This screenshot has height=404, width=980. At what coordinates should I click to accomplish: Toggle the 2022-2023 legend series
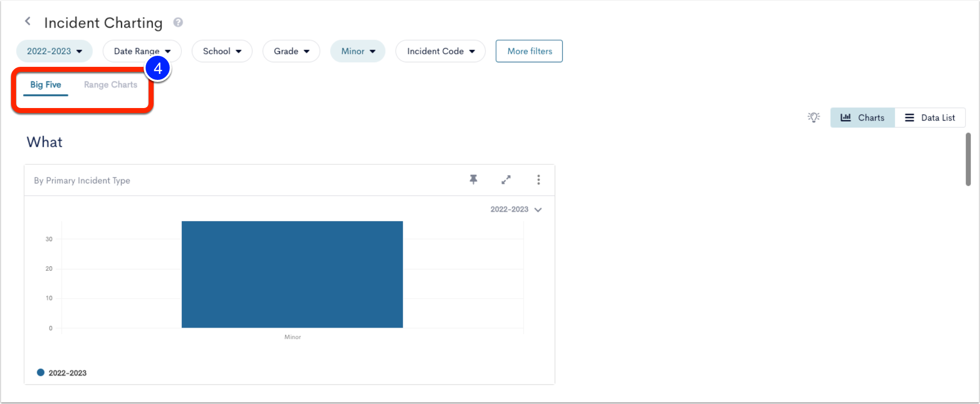(x=62, y=373)
